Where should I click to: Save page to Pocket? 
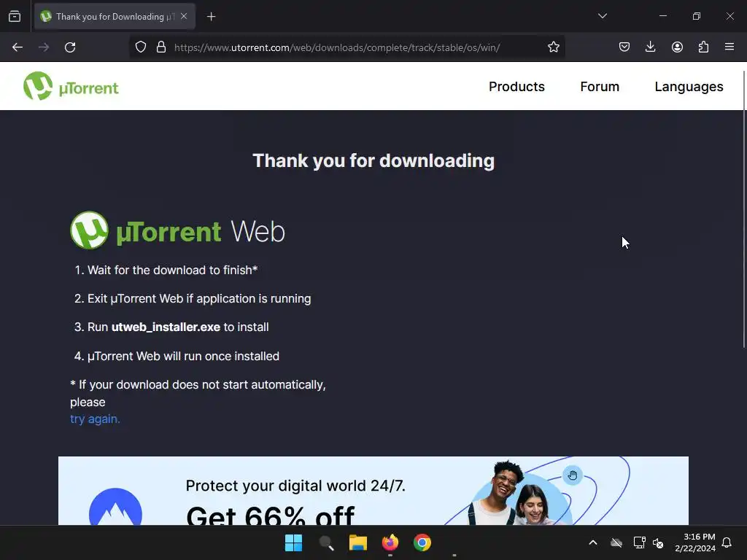coord(624,47)
